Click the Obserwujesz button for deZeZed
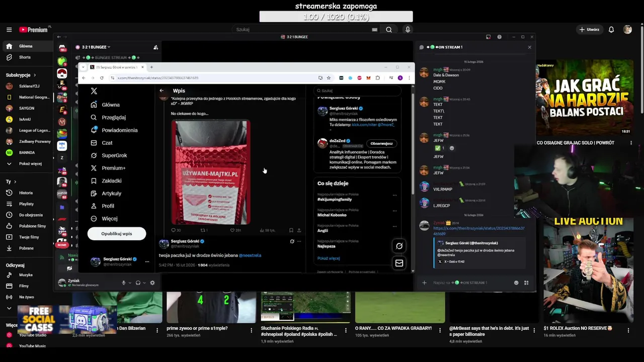The image size is (644, 362). click(381, 143)
